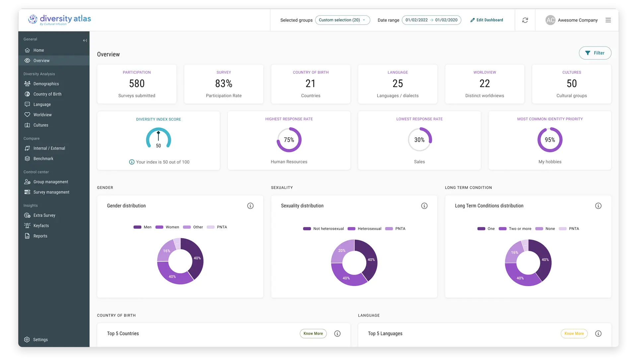
Task: Show info for Top 5 Countries
Action: [x=337, y=334]
